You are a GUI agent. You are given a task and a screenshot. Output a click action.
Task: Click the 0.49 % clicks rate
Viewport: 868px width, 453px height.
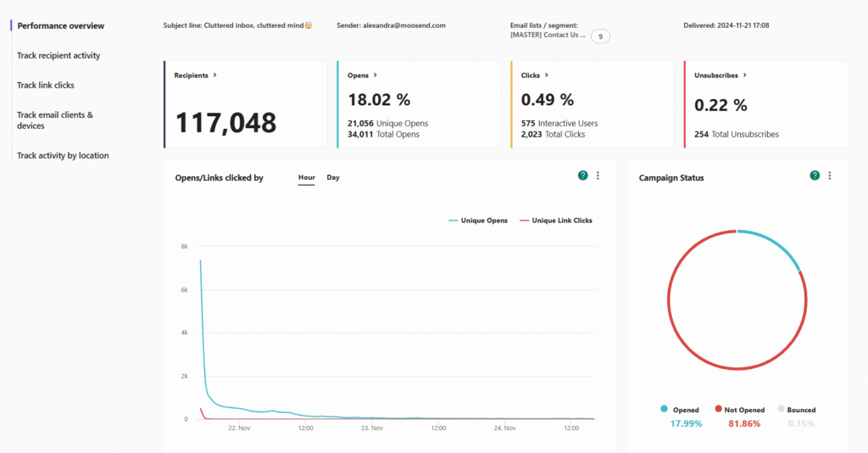click(x=547, y=100)
